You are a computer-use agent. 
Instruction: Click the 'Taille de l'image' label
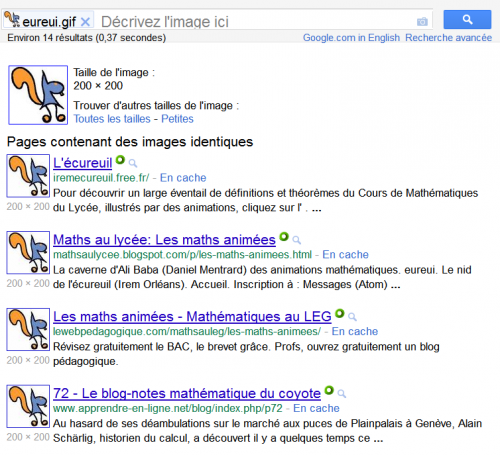point(114,72)
